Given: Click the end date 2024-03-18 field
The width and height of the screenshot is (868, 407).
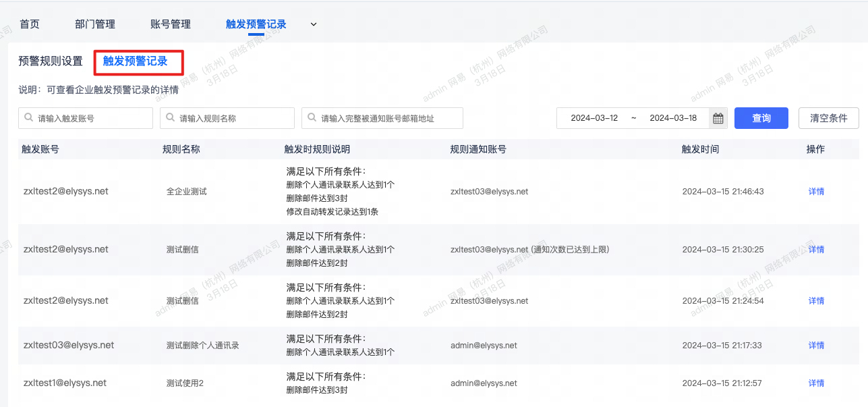Looking at the screenshot, I should tap(672, 118).
